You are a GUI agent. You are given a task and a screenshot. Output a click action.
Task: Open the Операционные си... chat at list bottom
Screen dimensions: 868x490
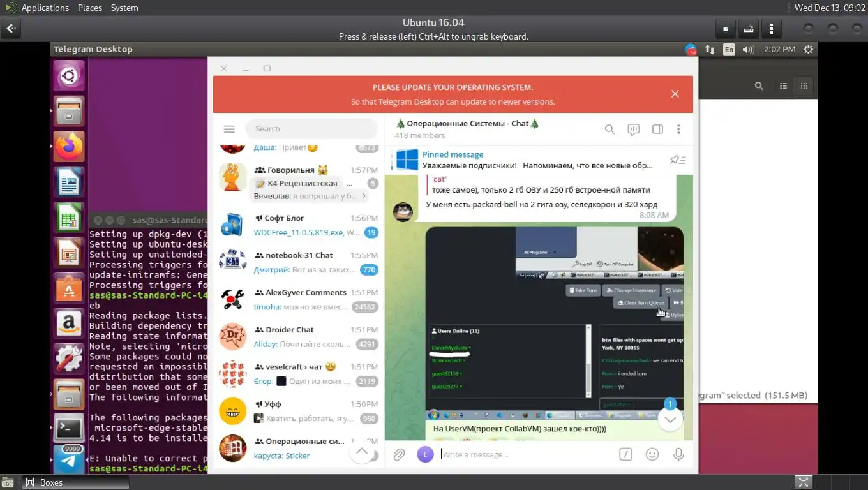[x=299, y=449]
